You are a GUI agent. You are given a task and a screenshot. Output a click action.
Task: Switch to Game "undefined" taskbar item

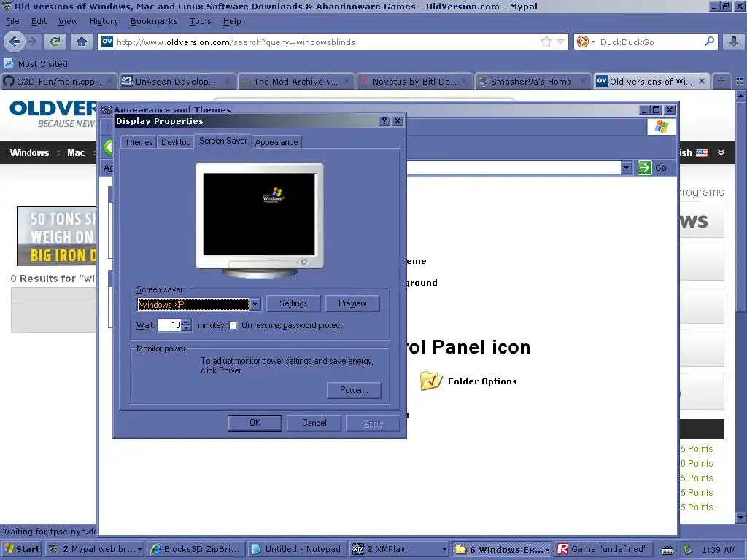point(603,549)
